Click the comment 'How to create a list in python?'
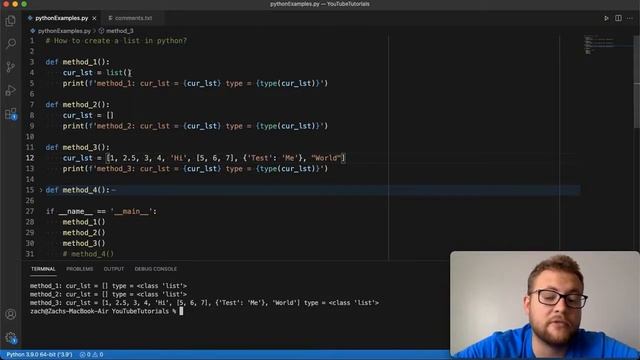The width and height of the screenshot is (640, 360). 120,41
